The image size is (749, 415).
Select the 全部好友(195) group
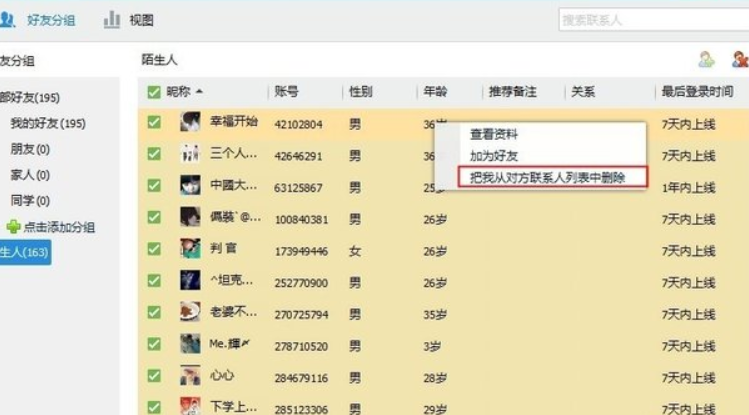(x=30, y=97)
